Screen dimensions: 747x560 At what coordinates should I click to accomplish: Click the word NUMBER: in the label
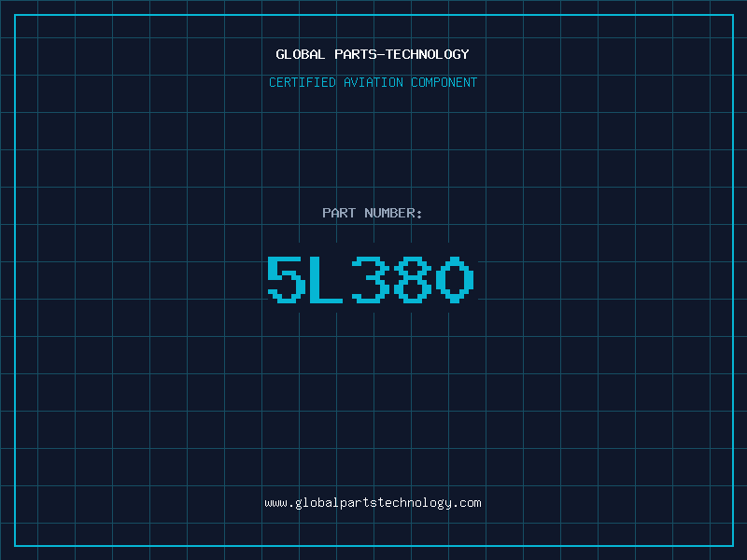(393, 213)
